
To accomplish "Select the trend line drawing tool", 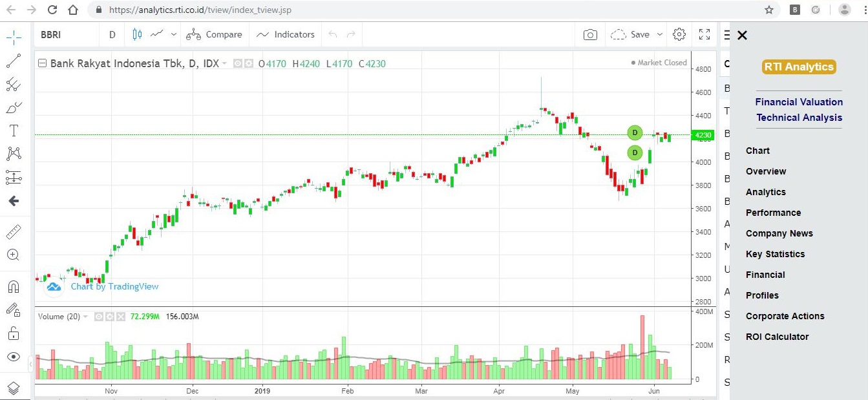I will tap(14, 61).
